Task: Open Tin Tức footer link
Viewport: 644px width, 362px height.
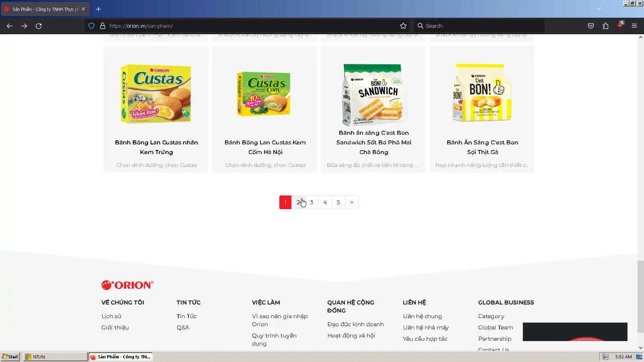Action: point(187,316)
